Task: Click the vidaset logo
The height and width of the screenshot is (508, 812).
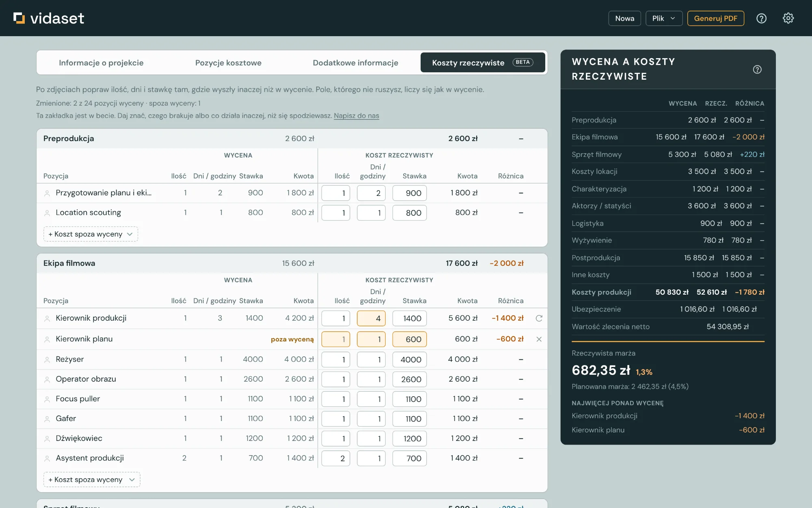Action: point(49,18)
